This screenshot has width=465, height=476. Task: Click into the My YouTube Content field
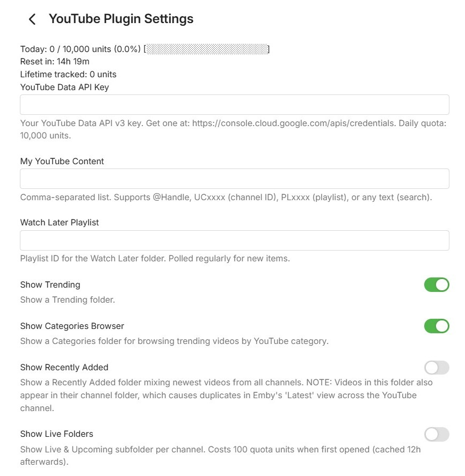[x=234, y=179]
